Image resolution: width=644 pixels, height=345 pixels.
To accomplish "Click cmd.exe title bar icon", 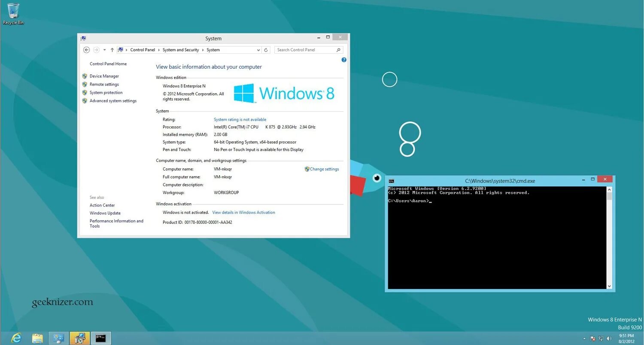I will click(391, 181).
